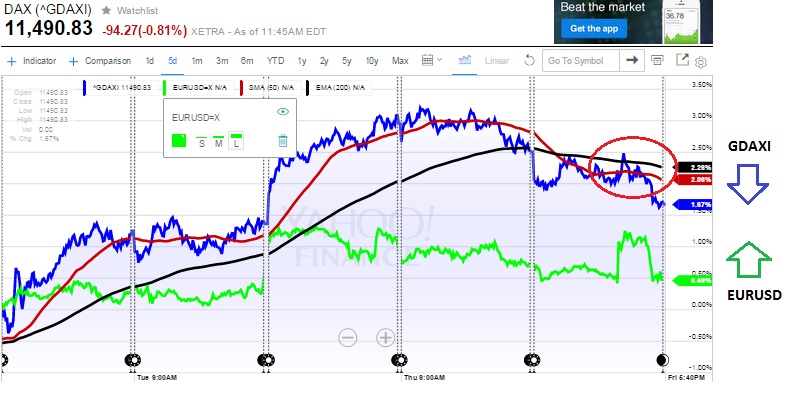Viewport: 795px width, 410px height.
Task: Open the EMA (200) legend options
Action: point(340,88)
